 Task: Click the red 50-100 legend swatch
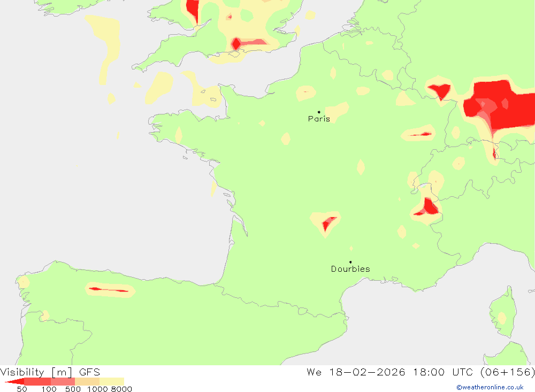click(37, 381)
